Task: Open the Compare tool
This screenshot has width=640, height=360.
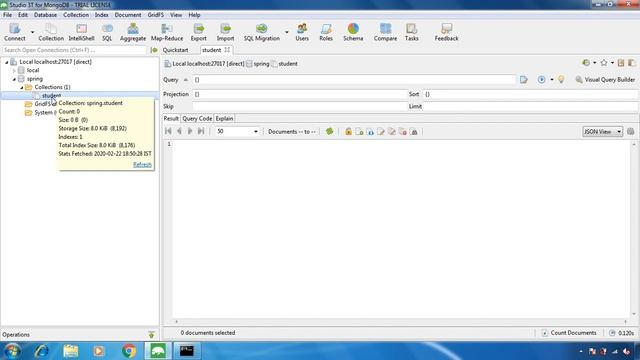Action: pos(385,32)
